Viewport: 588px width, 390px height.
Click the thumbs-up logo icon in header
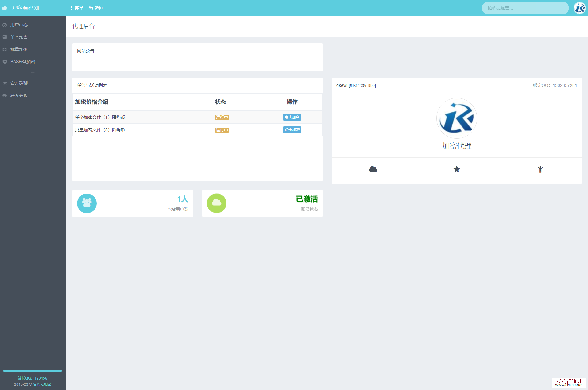coord(4,8)
